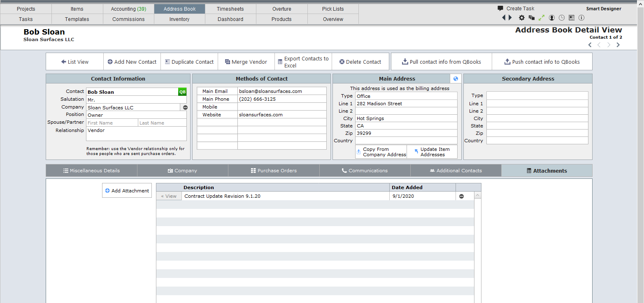Screen dimensions: 644x303
Task: Click Delete Contact button
Action: click(360, 62)
